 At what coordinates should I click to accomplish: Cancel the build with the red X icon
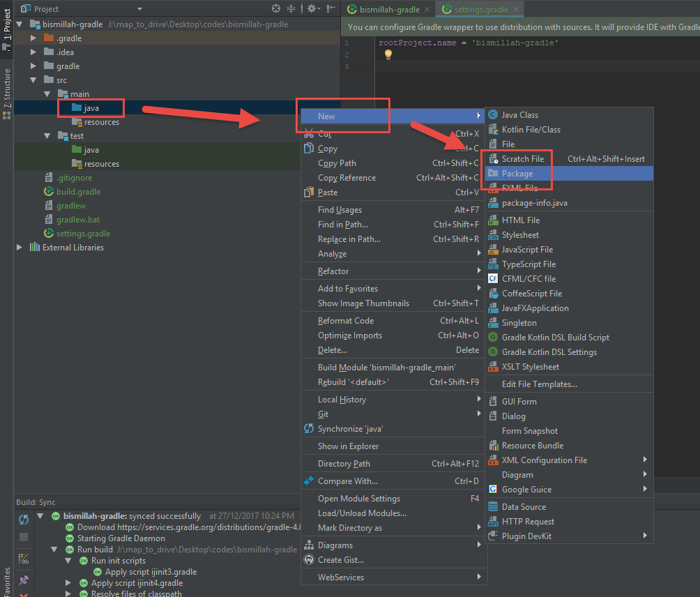(24, 595)
